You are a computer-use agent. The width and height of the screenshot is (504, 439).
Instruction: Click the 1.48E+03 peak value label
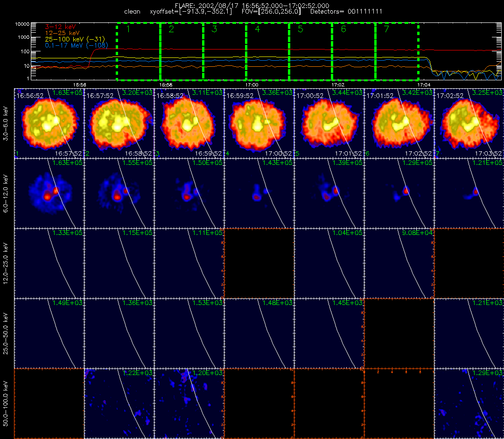(277, 303)
